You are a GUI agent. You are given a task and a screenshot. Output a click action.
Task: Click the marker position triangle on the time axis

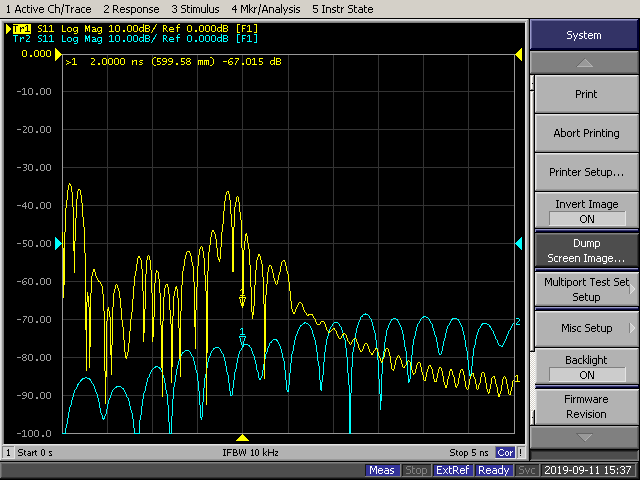[x=242, y=438]
